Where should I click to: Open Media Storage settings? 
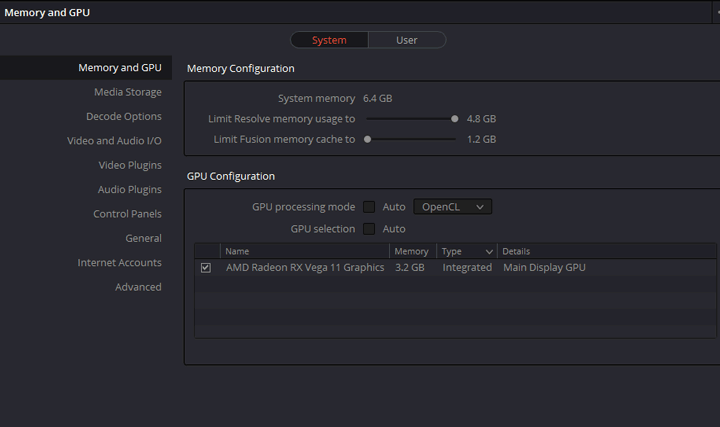pos(127,92)
